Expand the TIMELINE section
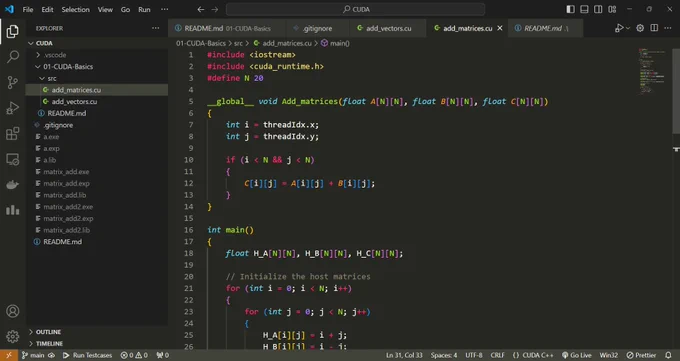The width and height of the screenshot is (680, 361). point(97,344)
